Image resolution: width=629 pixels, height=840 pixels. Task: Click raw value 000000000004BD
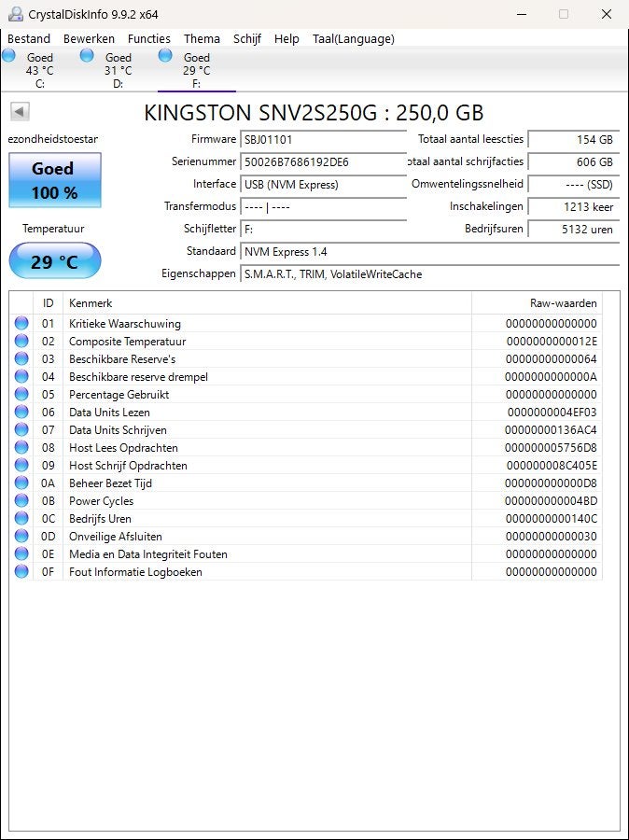(551, 501)
